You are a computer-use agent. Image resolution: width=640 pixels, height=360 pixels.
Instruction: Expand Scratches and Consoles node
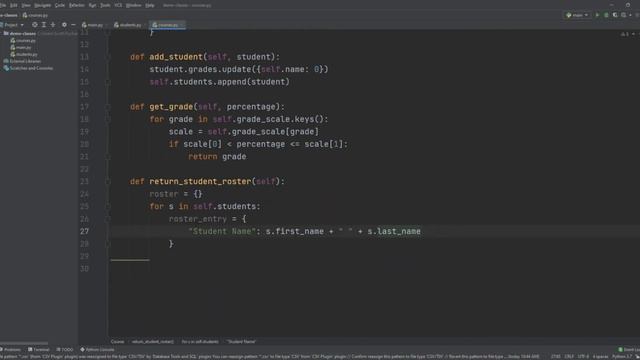28,68
